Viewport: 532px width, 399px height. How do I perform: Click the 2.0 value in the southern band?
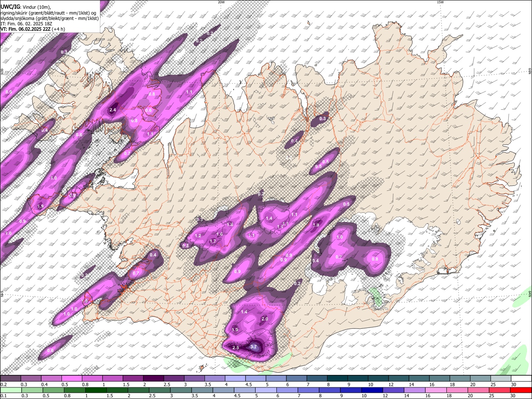264,319
